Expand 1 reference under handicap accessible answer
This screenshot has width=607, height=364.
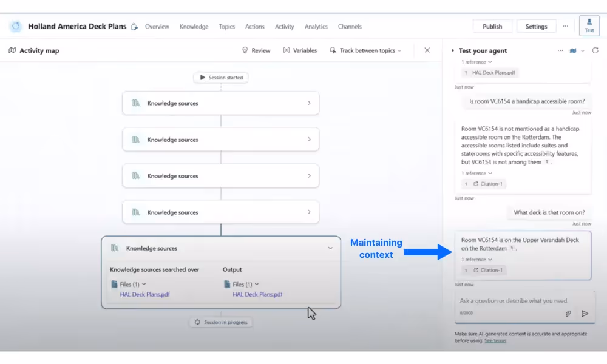476,174
